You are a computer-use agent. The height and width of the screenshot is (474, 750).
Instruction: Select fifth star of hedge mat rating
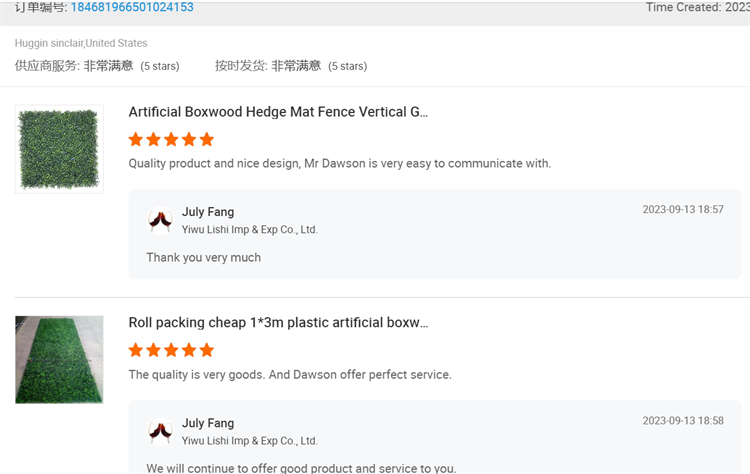pyautogui.click(x=207, y=140)
